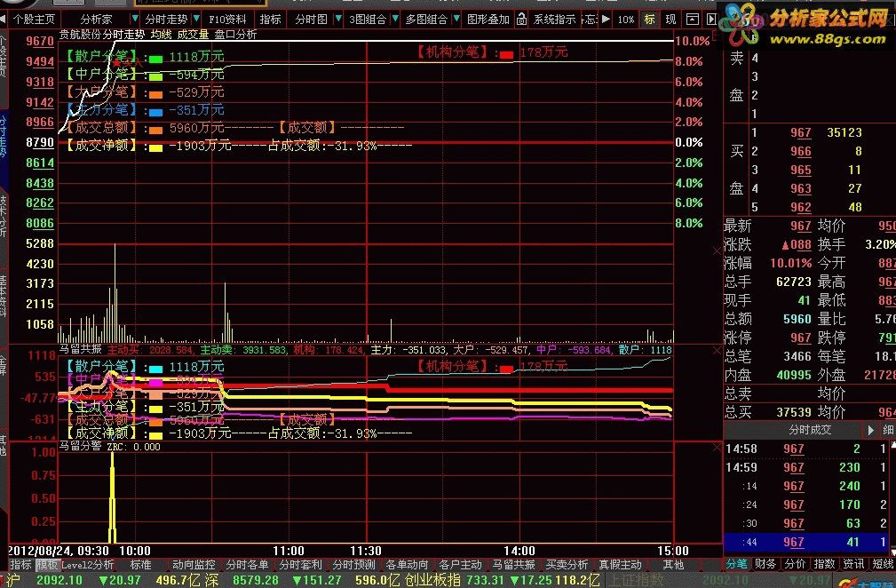The width and height of the screenshot is (896, 588).
Task: Select 分析家 in the toolbar
Action: point(96,20)
